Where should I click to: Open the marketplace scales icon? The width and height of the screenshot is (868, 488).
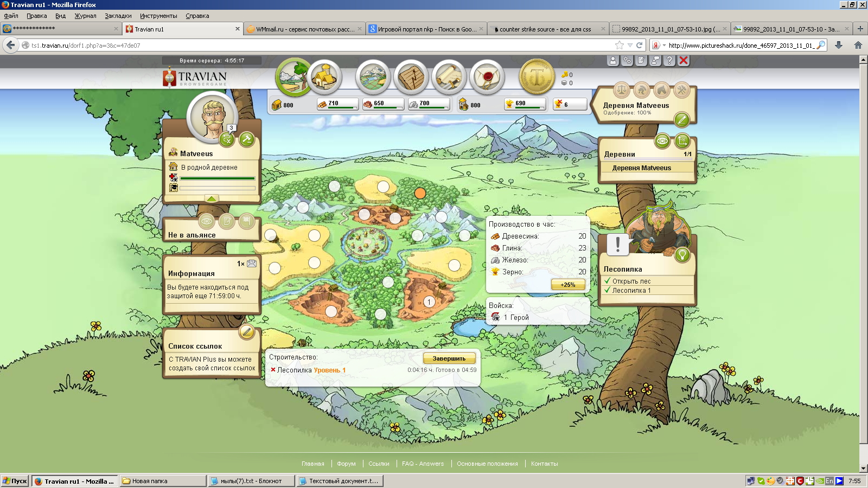622,90
